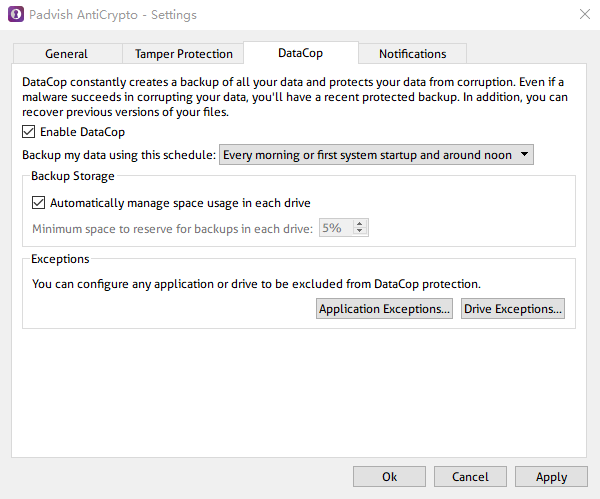Open the backup schedule dropdown
The height and width of the screenshot is (499, 600).
click(376, 155)
